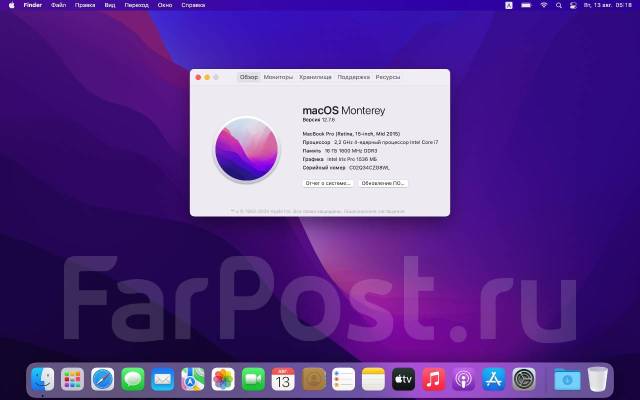This screenshot has height=400, width=640.
Task: Click the Обновление ПО button
Action: (x=383, y=183)
